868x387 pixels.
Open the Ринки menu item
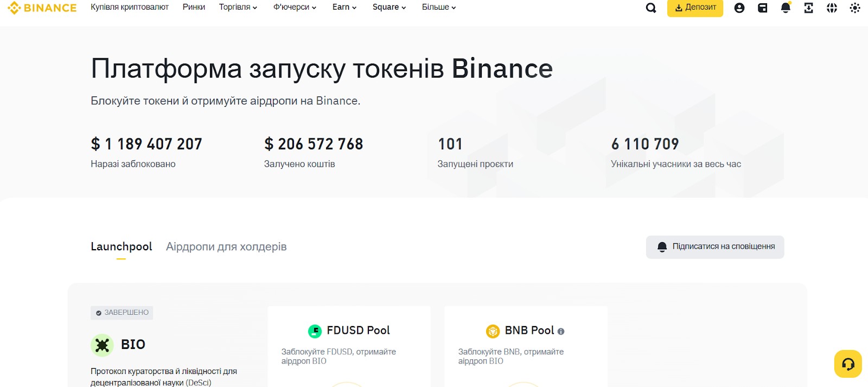194,7
